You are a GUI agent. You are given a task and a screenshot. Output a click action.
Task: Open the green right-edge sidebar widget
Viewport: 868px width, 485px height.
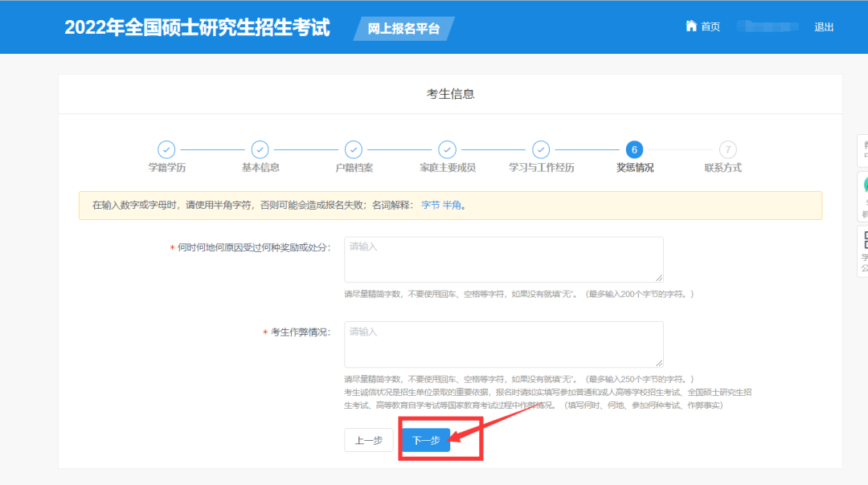pos(862,196)
